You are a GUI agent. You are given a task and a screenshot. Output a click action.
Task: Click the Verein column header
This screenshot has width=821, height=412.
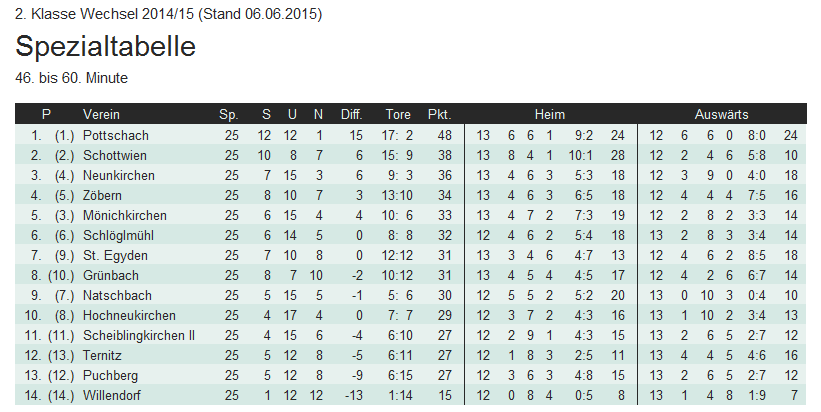(102, 114)
